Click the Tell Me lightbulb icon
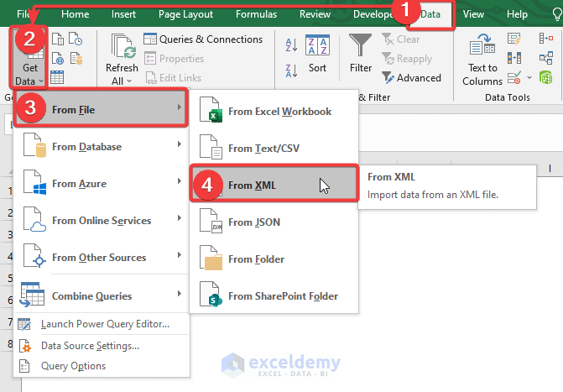This screenshot has width=563, height=392. (x=557, y=14)
